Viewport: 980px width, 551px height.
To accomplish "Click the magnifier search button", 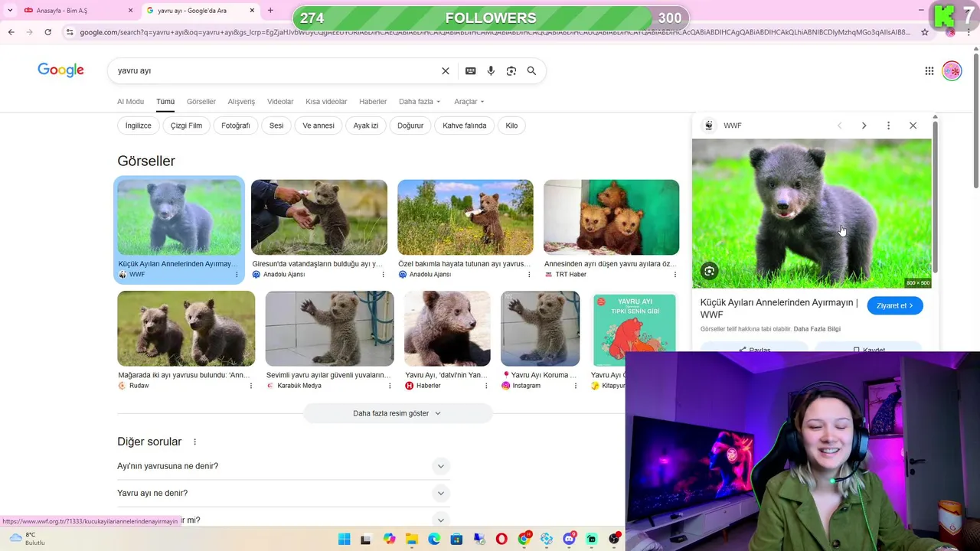I will pos(531,70).
